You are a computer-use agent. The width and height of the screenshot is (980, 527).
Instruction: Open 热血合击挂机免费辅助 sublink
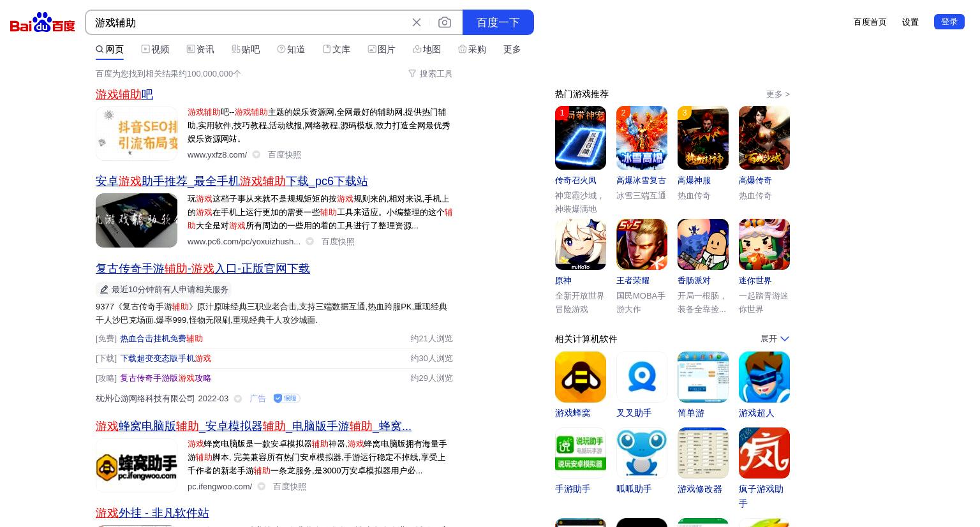click(161, 339)
